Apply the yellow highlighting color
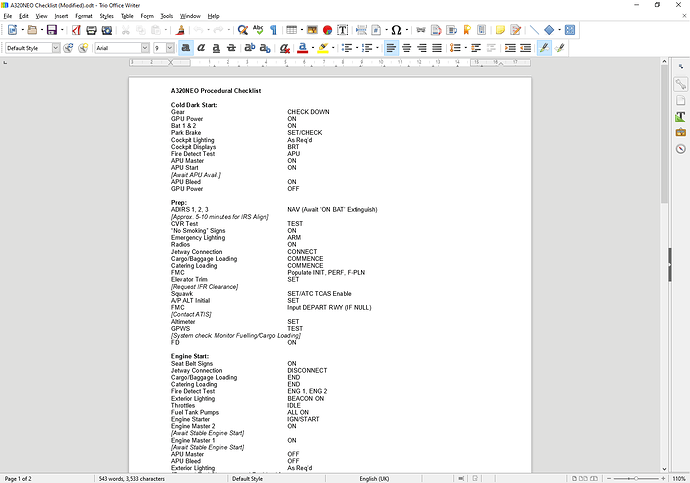 point(323,48)
